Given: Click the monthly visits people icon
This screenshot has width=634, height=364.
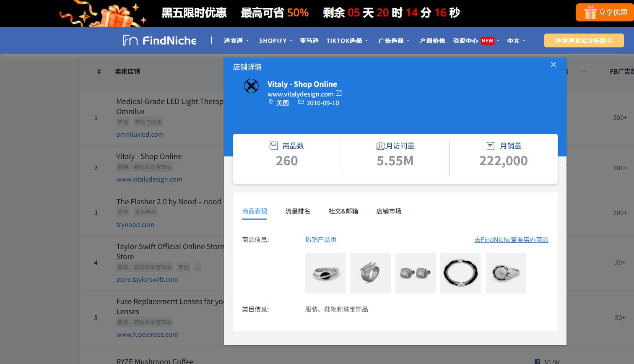Looking at the screenshot, I should point(380,146).
